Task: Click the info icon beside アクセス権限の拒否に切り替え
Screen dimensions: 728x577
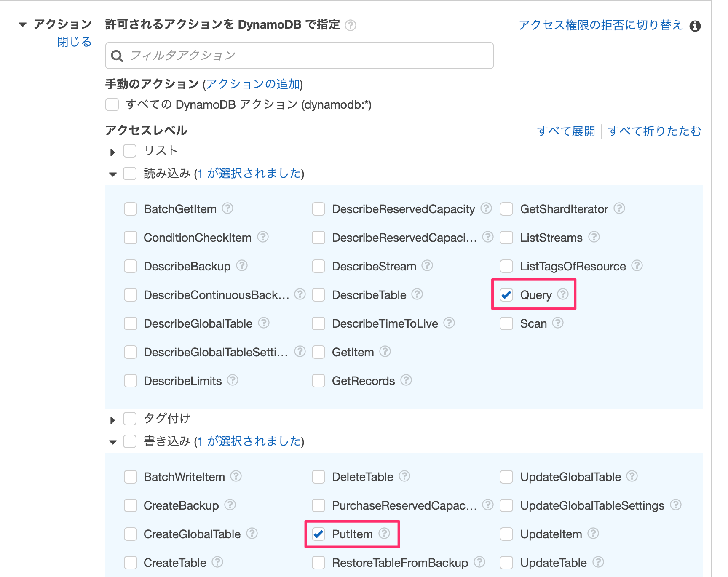Action: (695, 26)
